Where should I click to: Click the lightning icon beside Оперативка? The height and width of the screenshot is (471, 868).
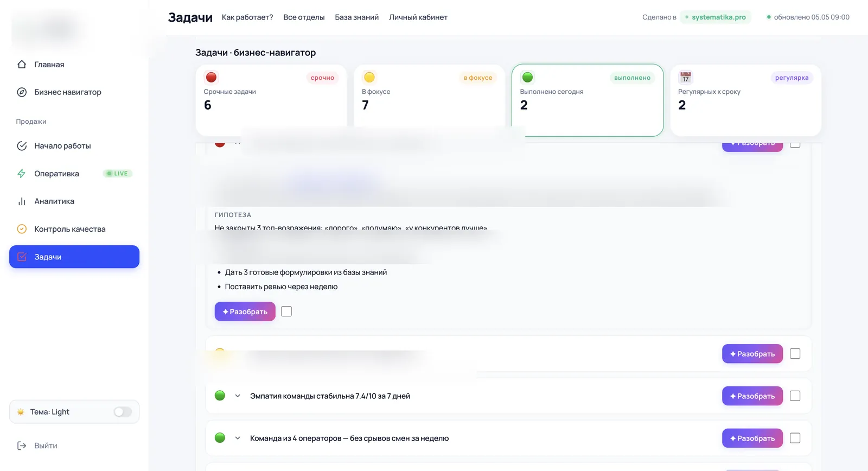coord(22,174)
